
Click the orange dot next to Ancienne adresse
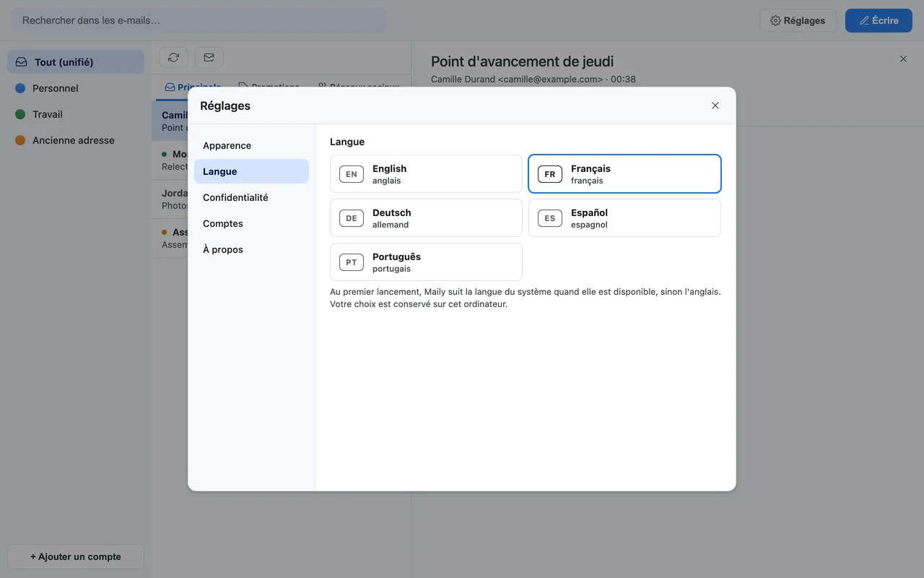coord(20,140)
